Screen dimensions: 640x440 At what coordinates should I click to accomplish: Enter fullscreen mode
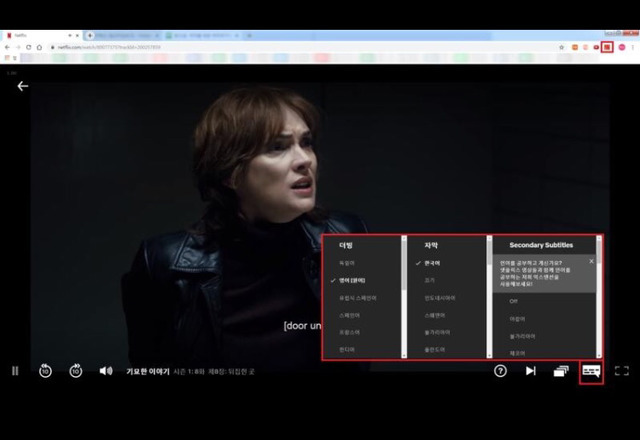click(621, 371)
